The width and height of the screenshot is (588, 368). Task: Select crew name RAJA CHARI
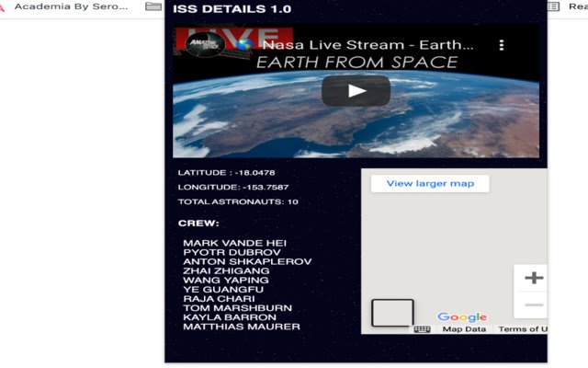click(x=219, y=299)
